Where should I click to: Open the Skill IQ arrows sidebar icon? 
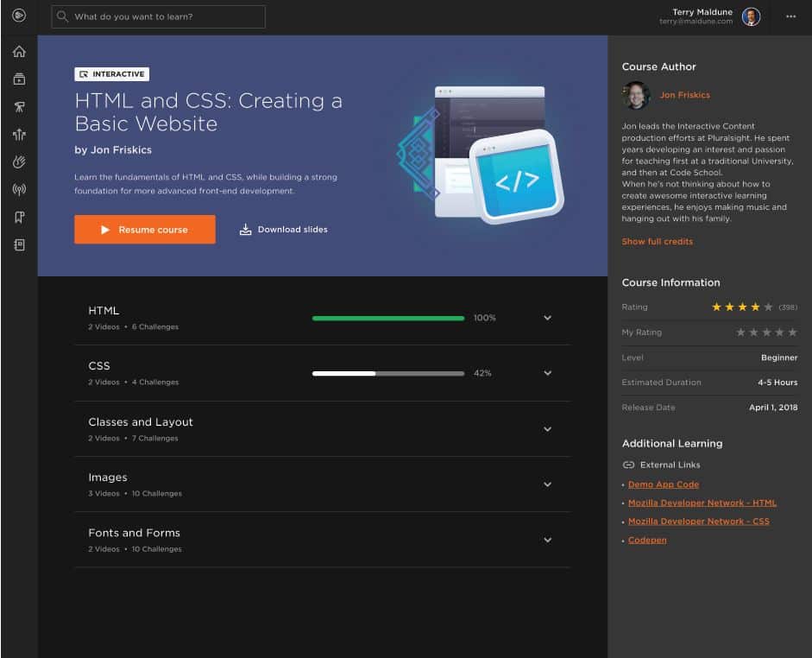click(19, 135)
